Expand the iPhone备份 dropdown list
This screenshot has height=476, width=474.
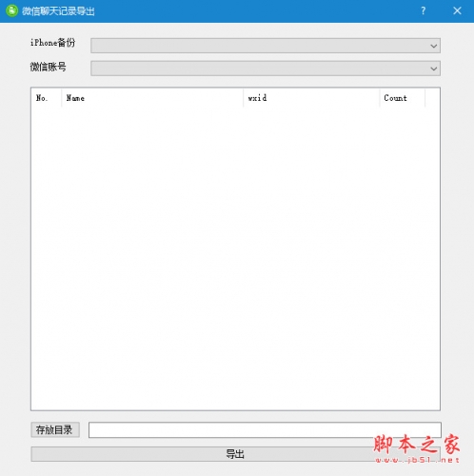pyautogui.click(x=266, y=46)
